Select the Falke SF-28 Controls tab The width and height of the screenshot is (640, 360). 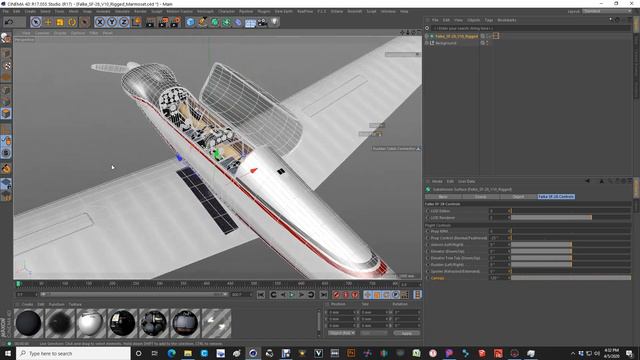click(x=556, y=197)
